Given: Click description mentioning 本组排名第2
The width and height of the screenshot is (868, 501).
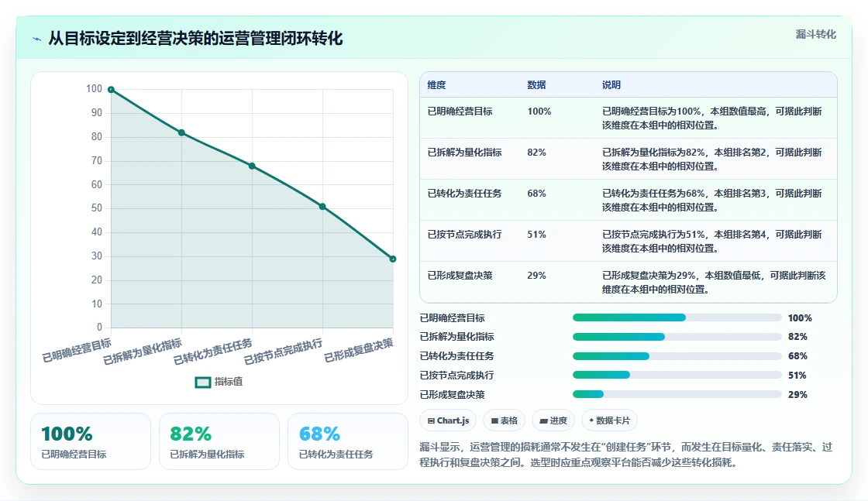Looking at the screenshot, I should [x=712, y=160].
